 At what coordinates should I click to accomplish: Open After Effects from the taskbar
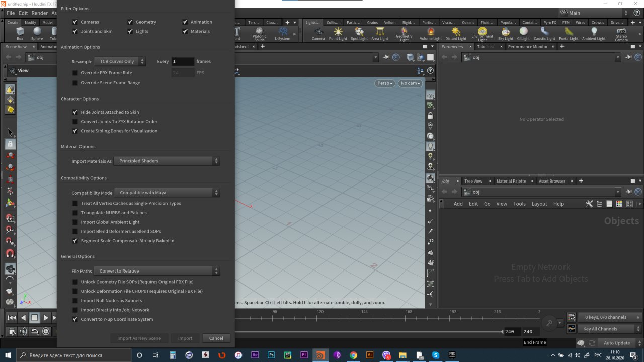pyautogui.click(x=255, y=355)
